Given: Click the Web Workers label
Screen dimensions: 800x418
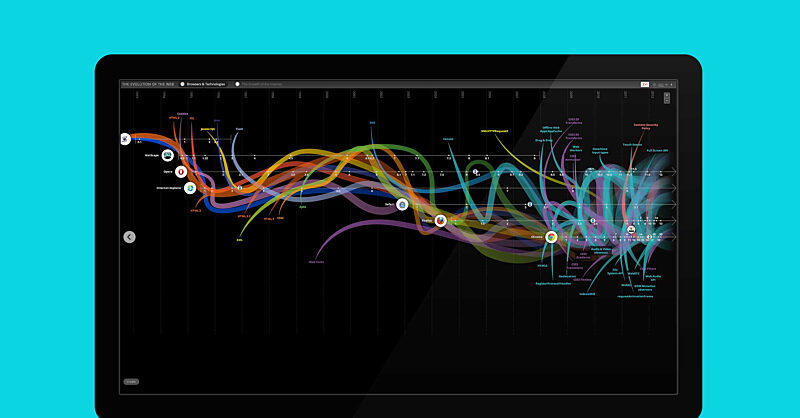Looking at the screenshot, I should click(576, 149).
